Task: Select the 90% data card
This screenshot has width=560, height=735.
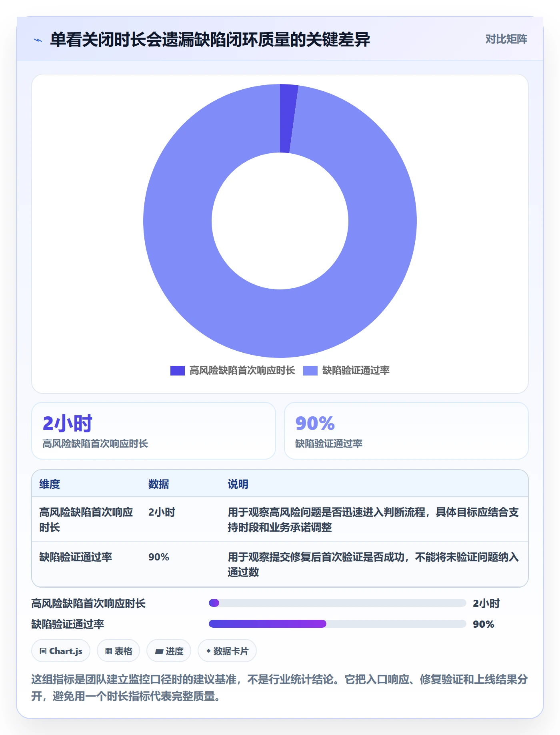Action: (406, 431)
